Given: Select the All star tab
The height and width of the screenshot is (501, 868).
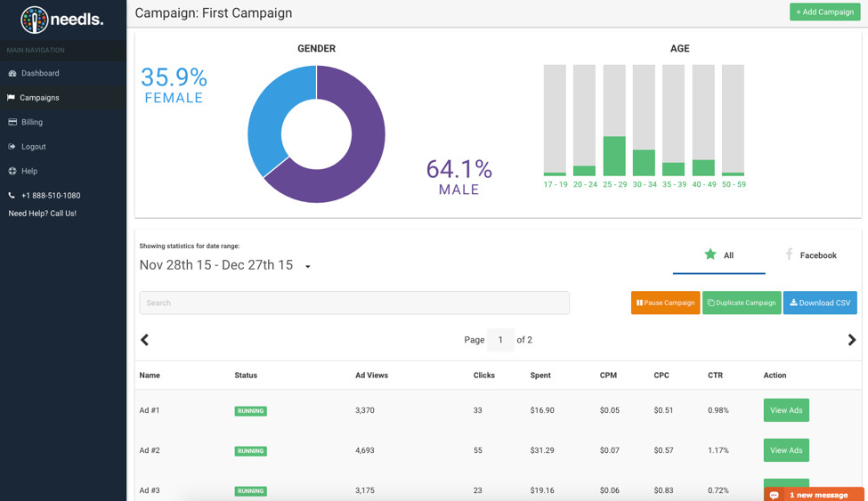Looking at the screenshot, I should (x=718, y=255).
